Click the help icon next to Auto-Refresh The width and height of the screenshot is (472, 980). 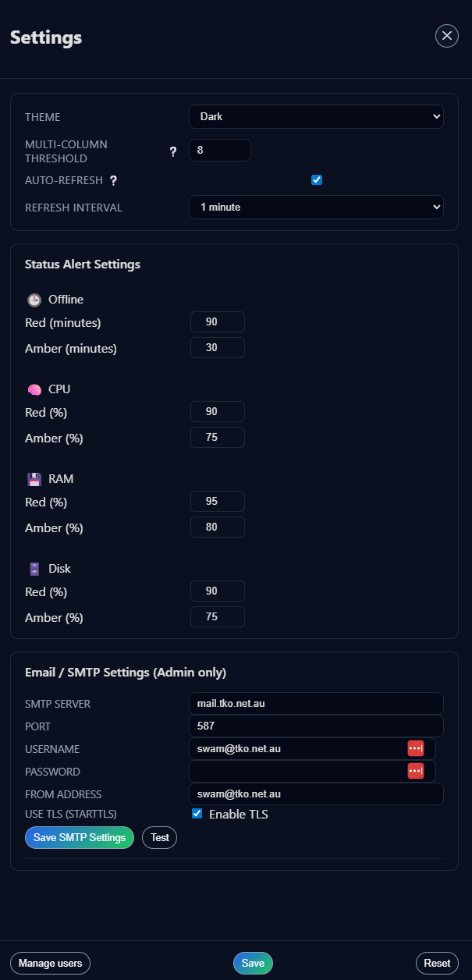113,180
